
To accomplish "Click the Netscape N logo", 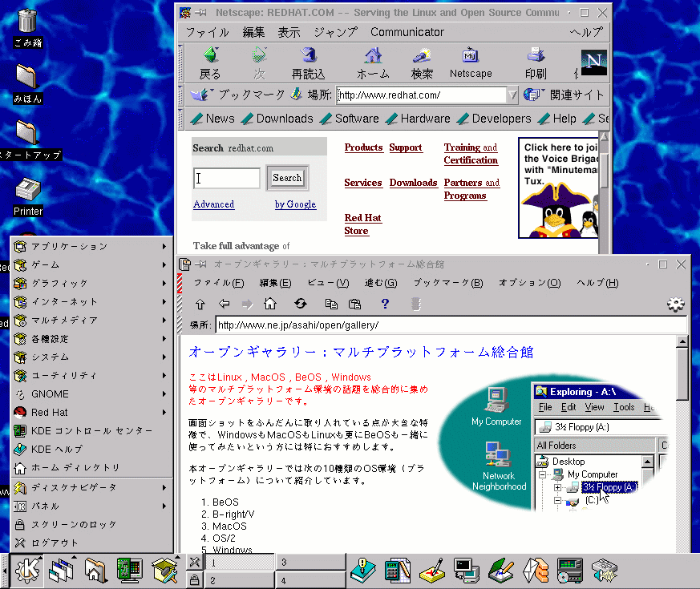I will [593, 63].
